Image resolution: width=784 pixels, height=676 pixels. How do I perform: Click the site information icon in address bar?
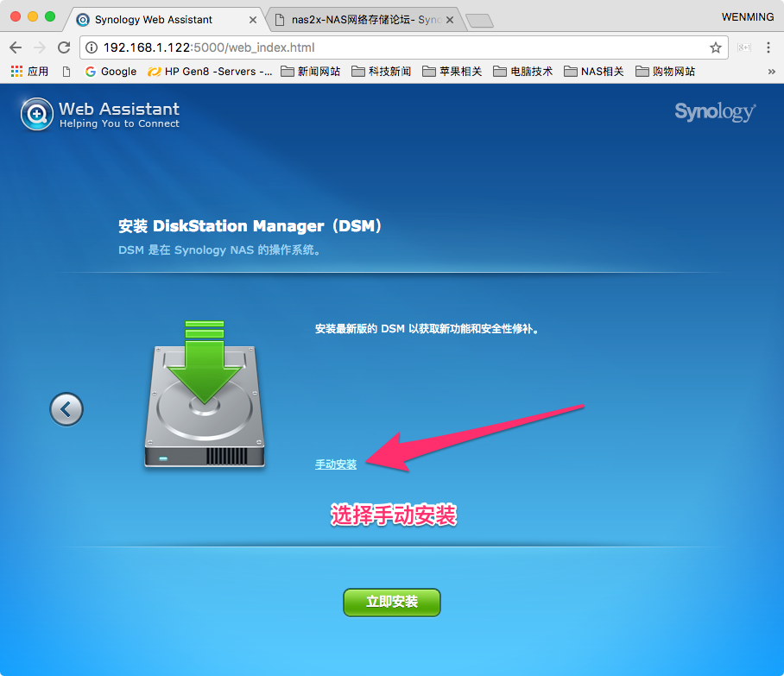point(92,48)
